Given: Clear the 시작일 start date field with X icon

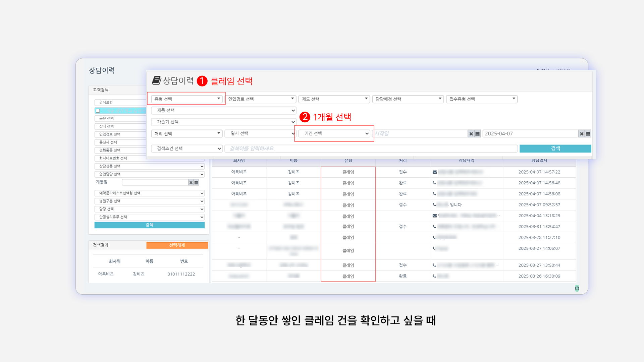Looking at the screenshot, I should [471, 134].
